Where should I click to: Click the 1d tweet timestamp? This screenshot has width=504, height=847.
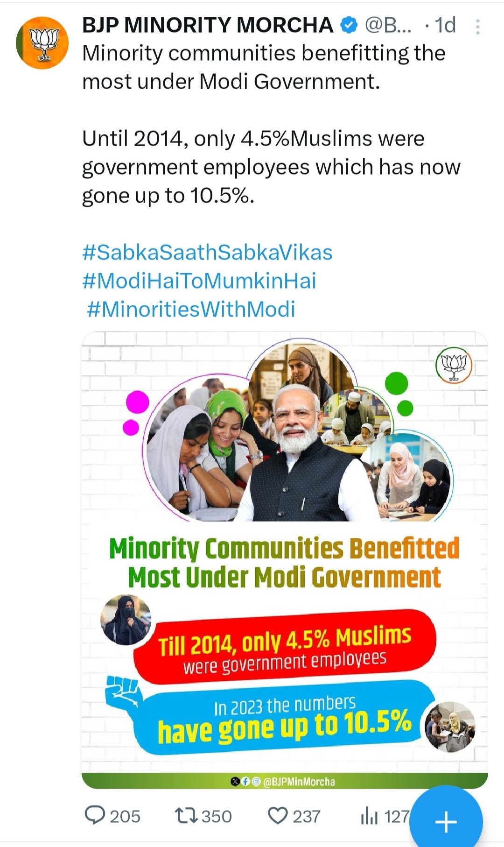(445, 26)
